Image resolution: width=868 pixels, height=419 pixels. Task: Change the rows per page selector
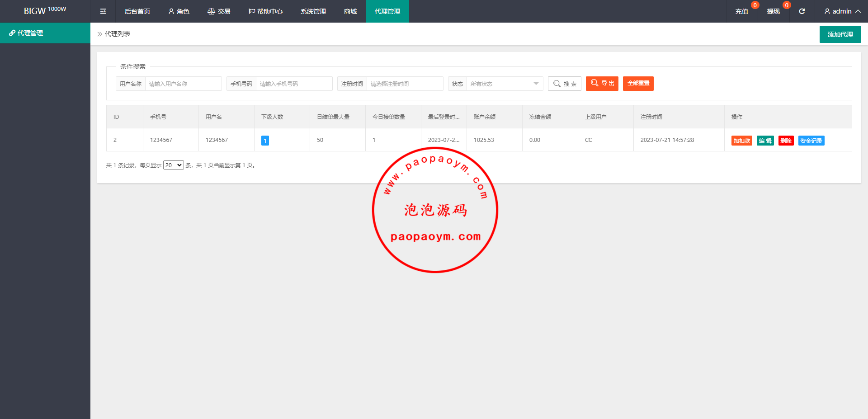[x=173, y=165]
